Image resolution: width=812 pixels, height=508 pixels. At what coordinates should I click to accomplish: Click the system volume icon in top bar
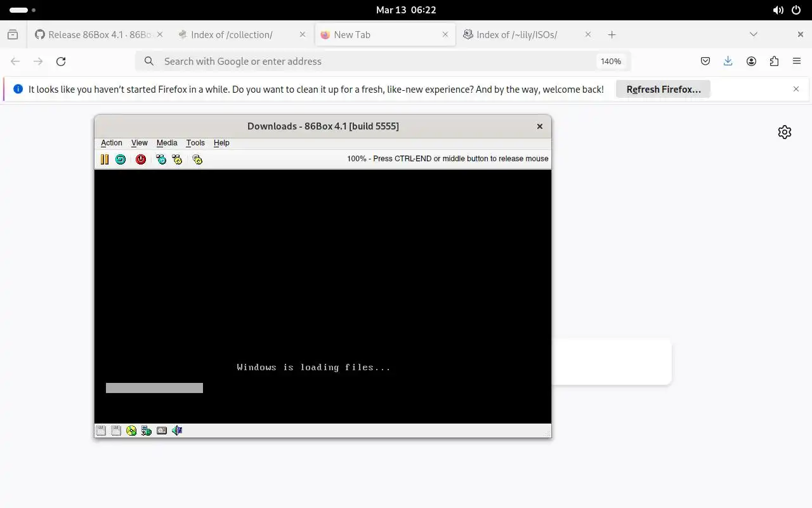[778, 10]
